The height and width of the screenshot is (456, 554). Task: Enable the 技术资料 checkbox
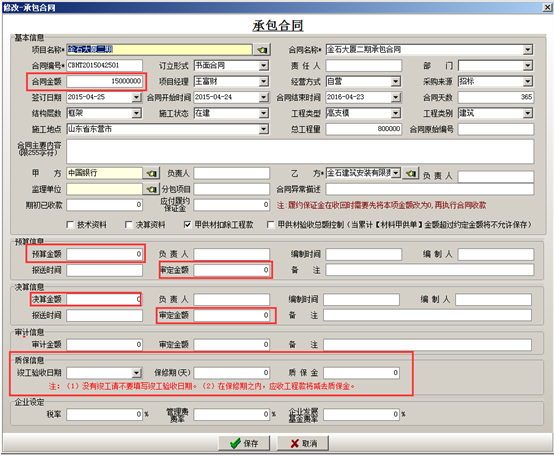(x=70, y=225)
